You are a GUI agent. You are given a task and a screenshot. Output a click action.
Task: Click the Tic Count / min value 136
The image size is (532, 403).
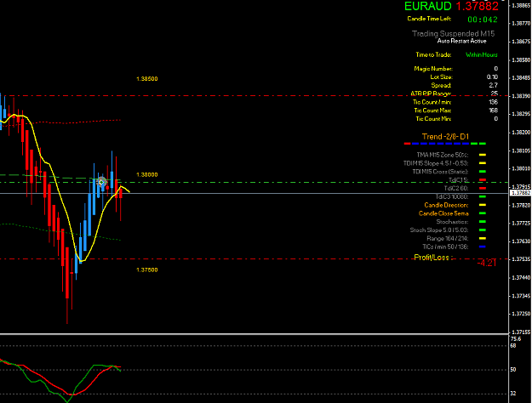pos(494,102)
